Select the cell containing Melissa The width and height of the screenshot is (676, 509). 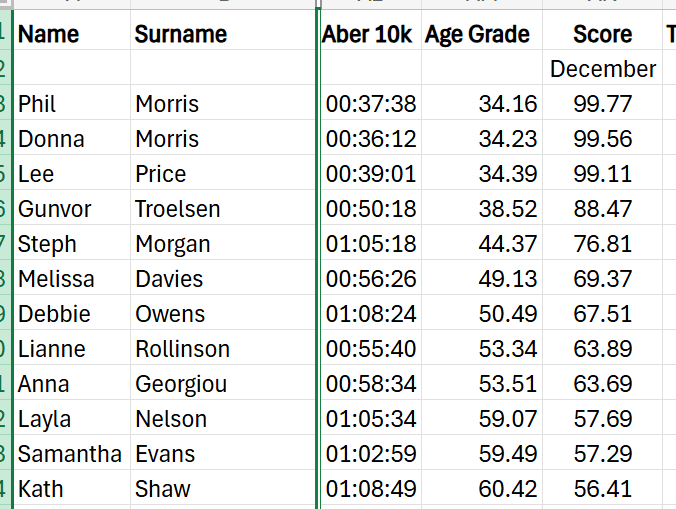tap(56, 279)
